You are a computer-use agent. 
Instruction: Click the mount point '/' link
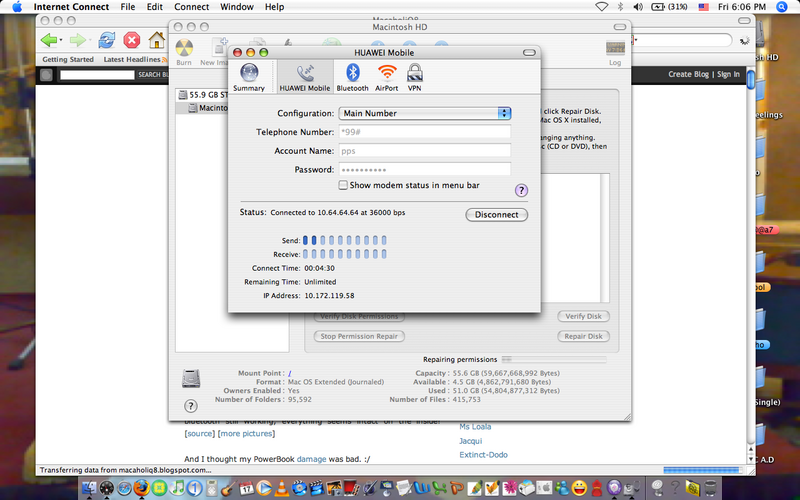[289, 373]
